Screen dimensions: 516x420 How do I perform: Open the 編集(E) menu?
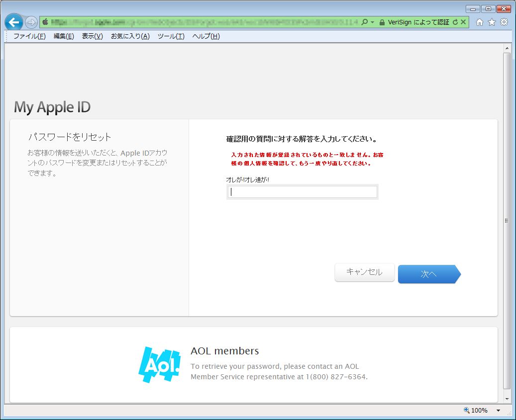tap(64, 36)
